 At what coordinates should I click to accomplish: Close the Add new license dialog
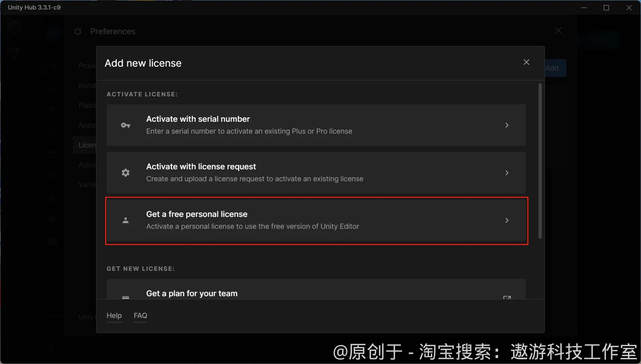click(x=526, y=62)
